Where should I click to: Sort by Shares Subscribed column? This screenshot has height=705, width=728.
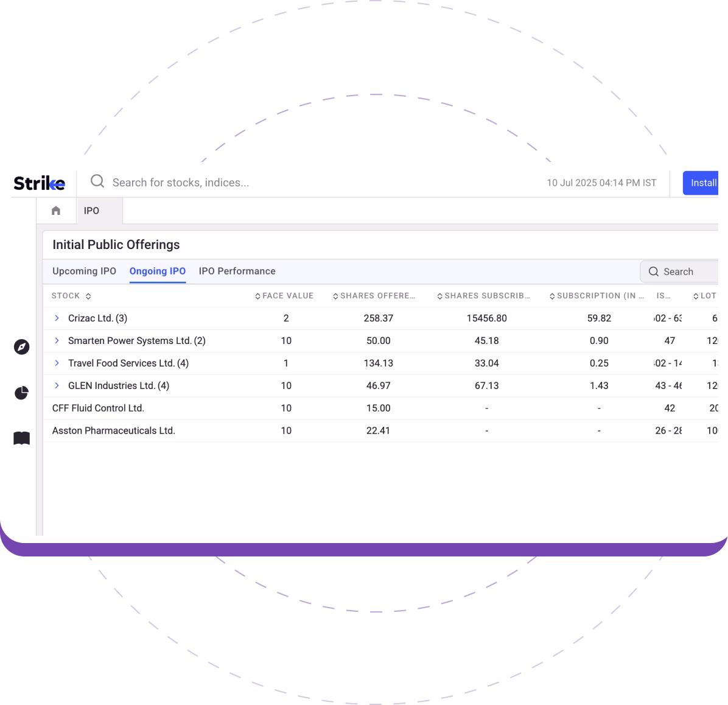[483, 296]
